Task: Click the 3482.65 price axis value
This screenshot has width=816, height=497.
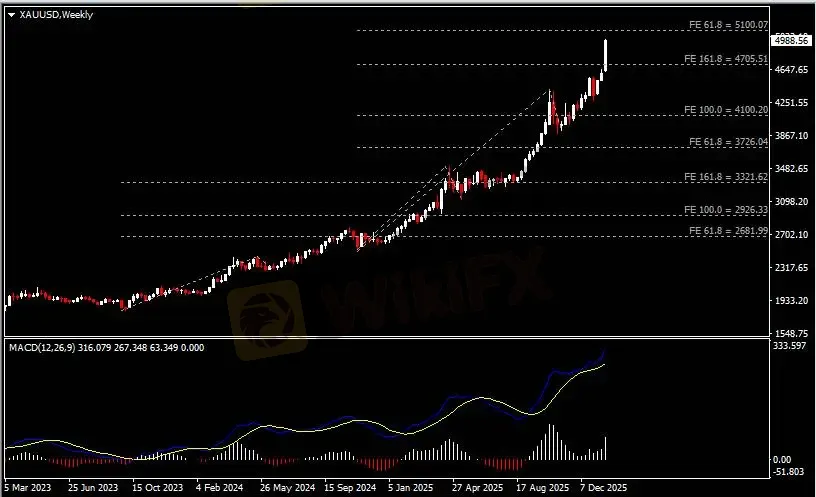Action: click(791, 169)
